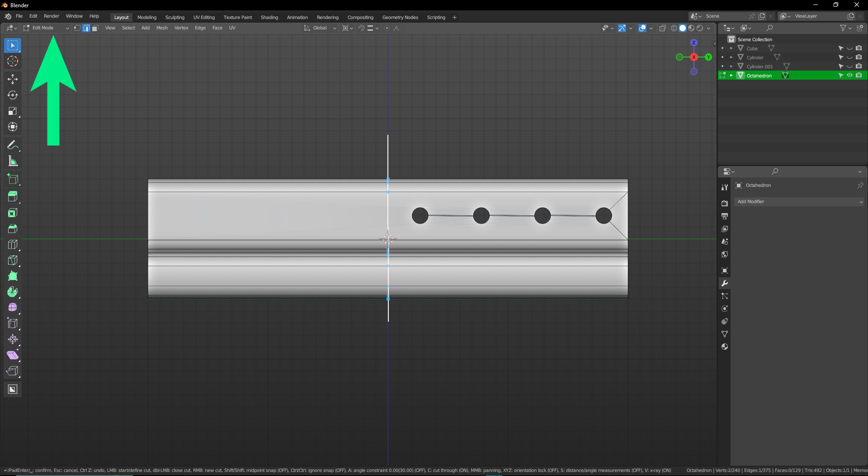Hide the Octahedron object in viewport

click(x=849, y=76)
